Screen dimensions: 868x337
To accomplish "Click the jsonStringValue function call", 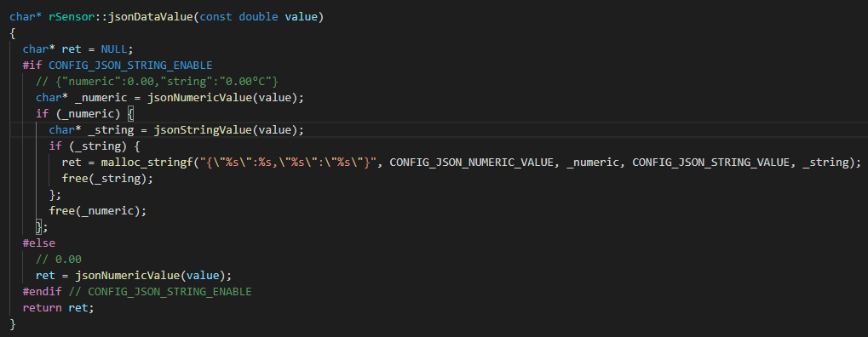I will 203,130.
